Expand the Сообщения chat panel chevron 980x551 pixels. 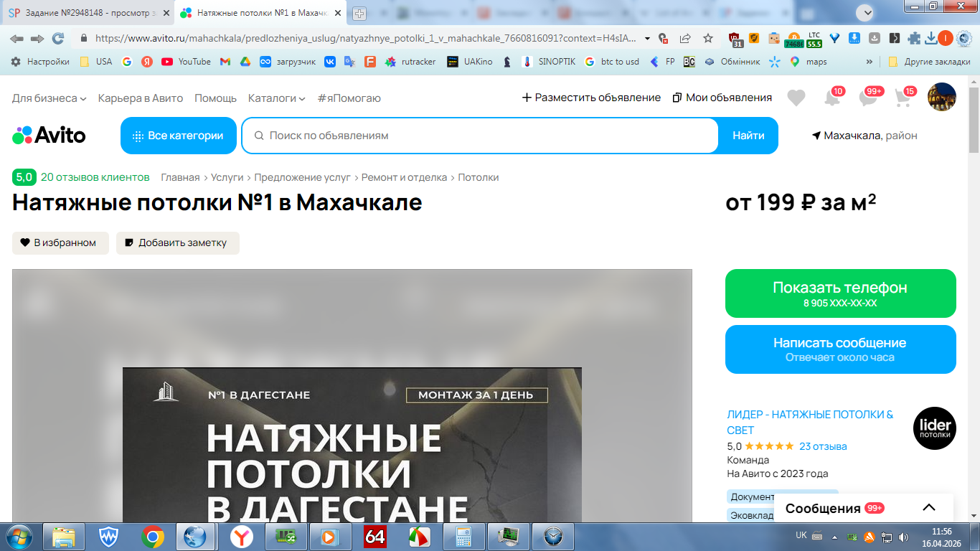pos(929,508)
